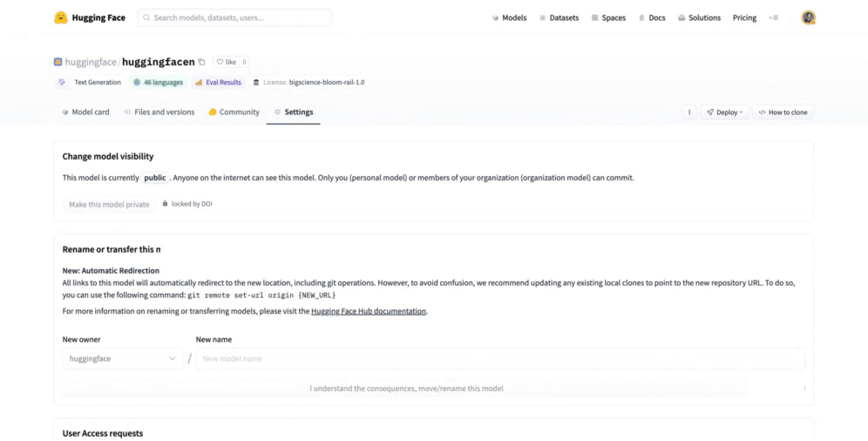The height and width of the screenshot is (441, 868).
Task: Expand the additional navigation menu icon
Action: (x=773, y=17)
